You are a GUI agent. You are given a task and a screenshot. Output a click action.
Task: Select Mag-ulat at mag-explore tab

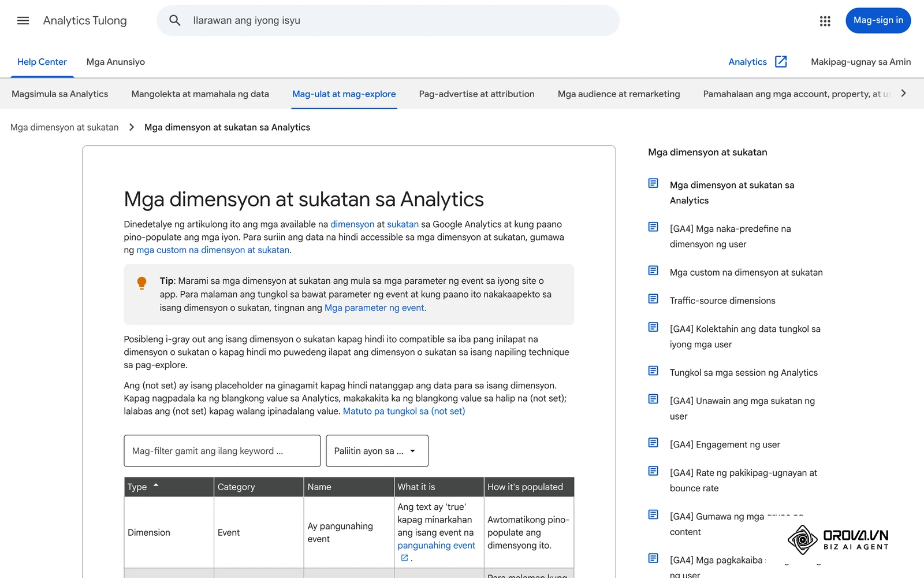coord(344,94)
